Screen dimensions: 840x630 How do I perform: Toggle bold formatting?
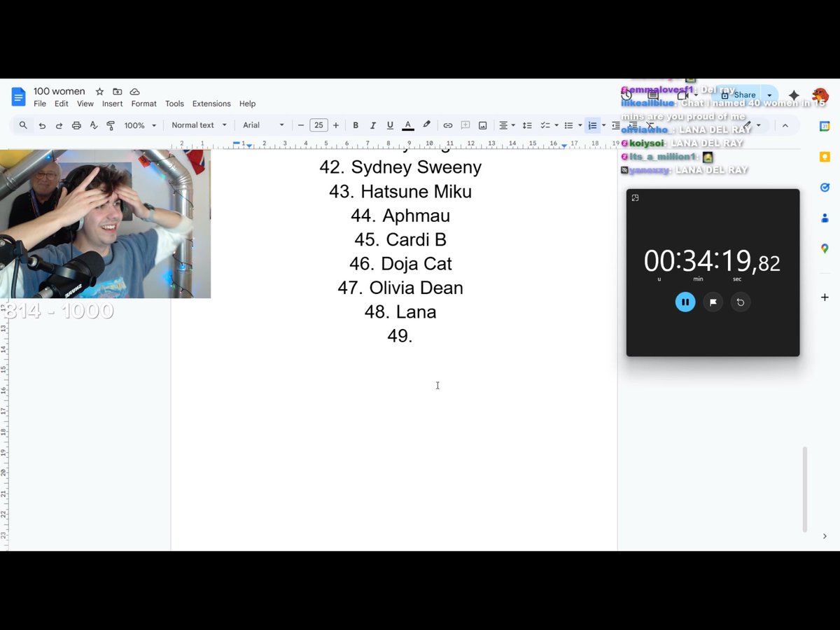coord(356,125)
